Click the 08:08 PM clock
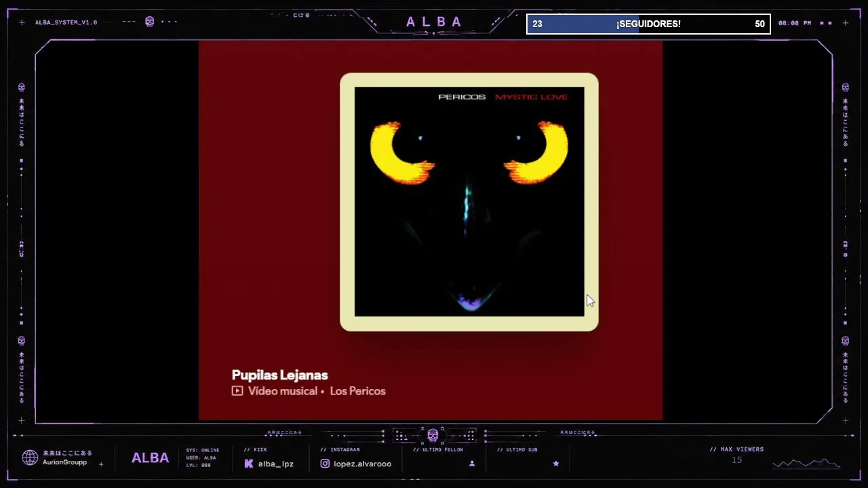Viewport: 868px width, 488px height. pos(795,23)
